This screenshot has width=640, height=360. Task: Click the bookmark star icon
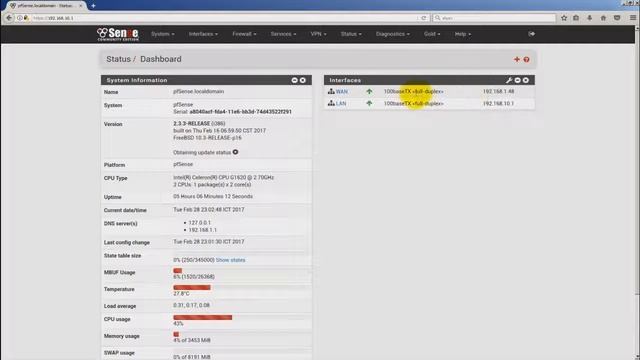(564, 18)
